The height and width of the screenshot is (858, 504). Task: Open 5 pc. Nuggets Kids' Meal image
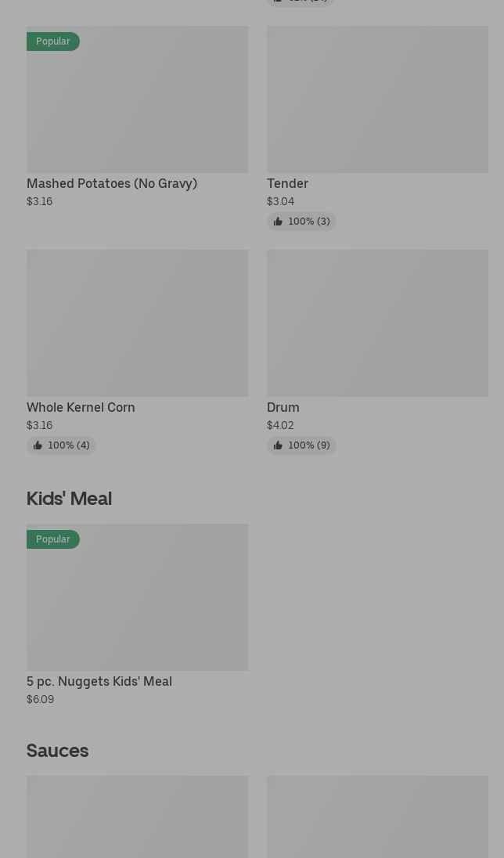click(137, 597)
